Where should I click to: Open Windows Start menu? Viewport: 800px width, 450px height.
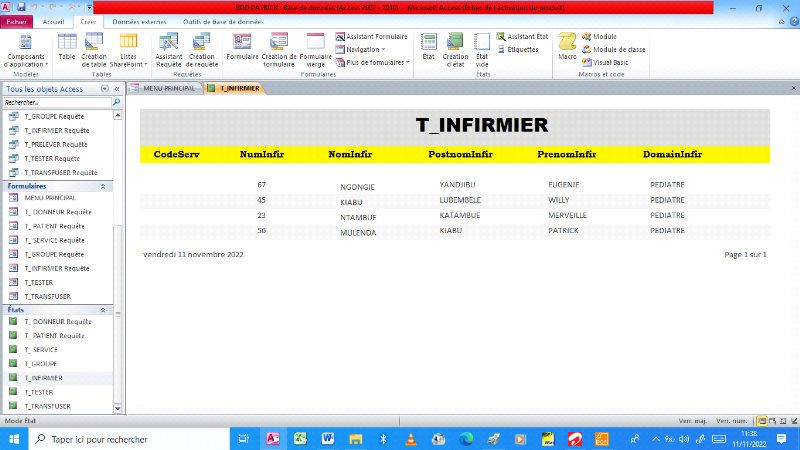click(14, 439)
